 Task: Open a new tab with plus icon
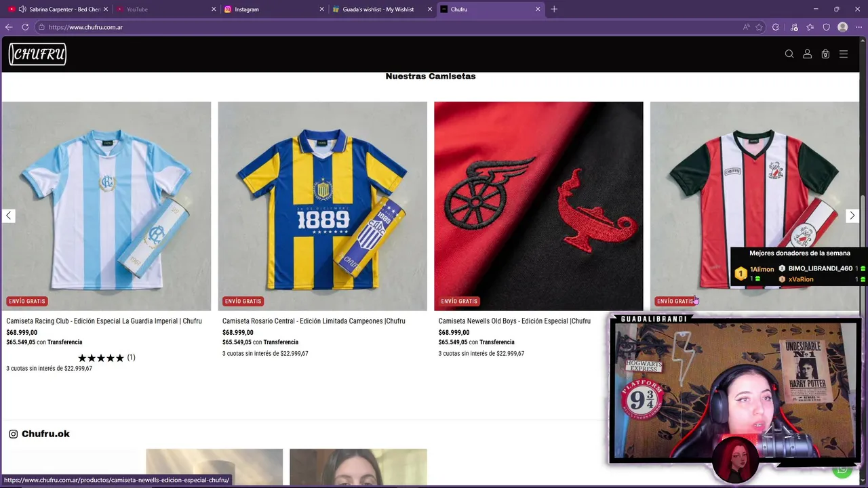tap(554, 9)
